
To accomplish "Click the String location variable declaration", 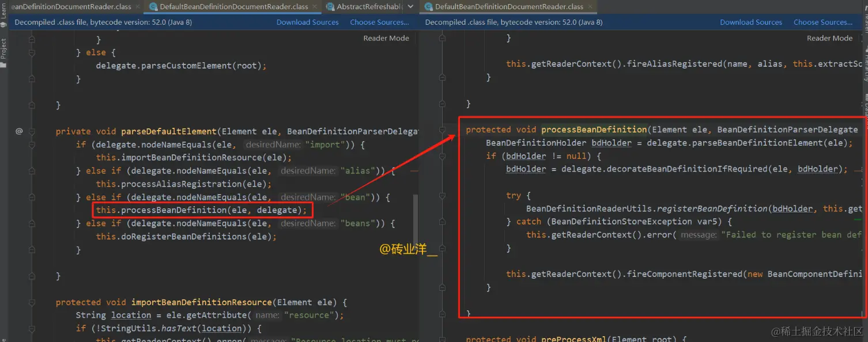I will [x=114, y=316].
